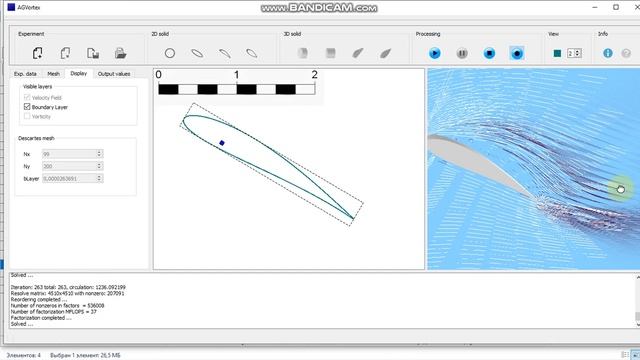
Task: Switch to the Mesh tab
Action: point(53,74)
